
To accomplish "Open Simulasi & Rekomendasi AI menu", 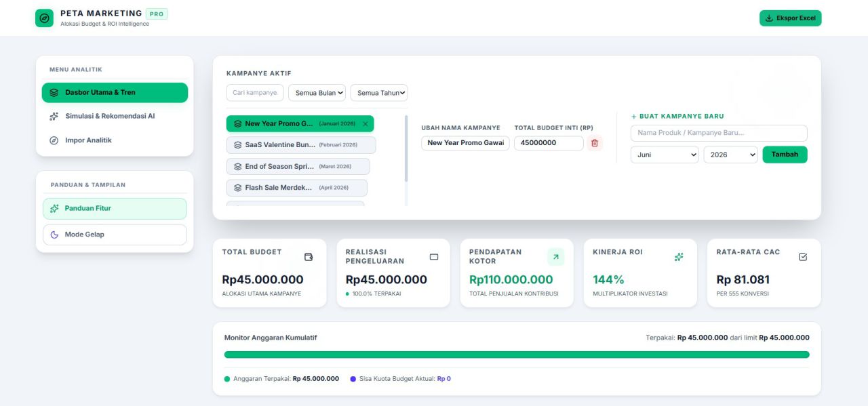I will (x=115, y=117).
